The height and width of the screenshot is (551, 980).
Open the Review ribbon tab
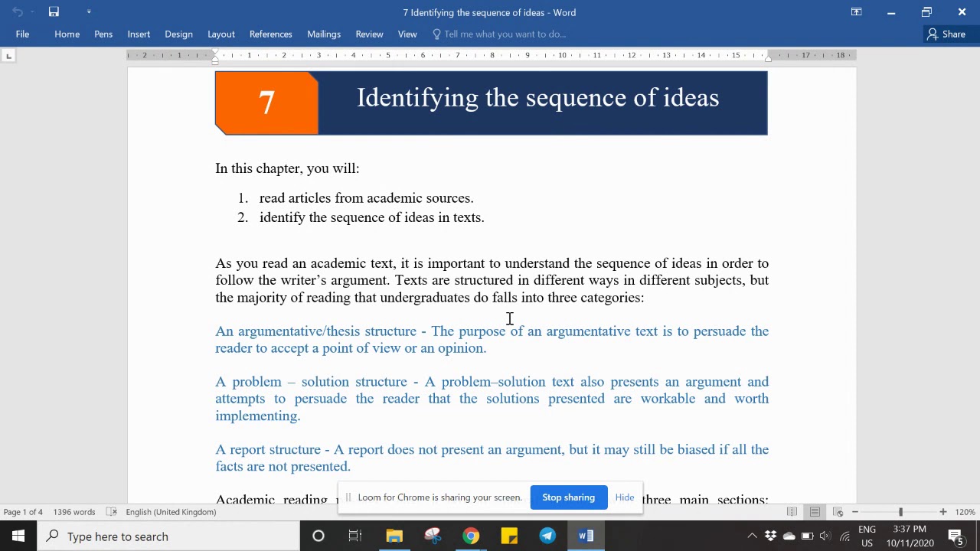tap(369, 34)
